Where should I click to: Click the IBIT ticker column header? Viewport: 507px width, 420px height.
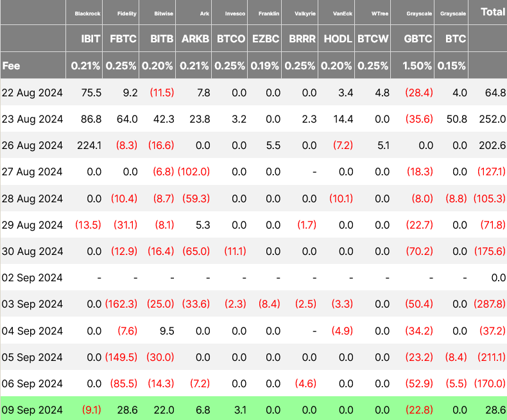pos(90,39)
